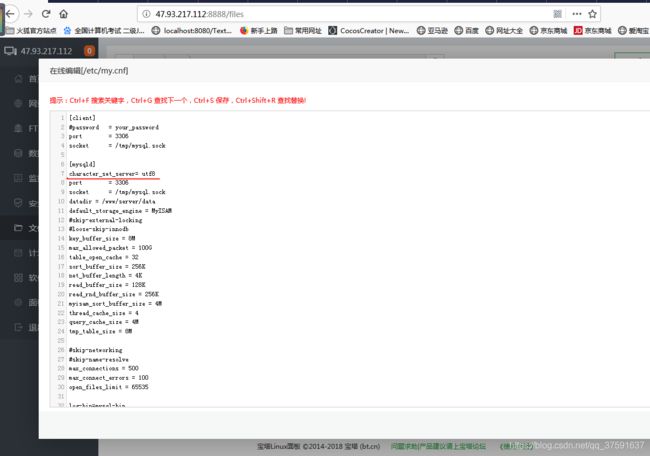Open the localhost:8080/Text bookmark
The height and width of the screenshot is (456, 650).
(192, 30)
